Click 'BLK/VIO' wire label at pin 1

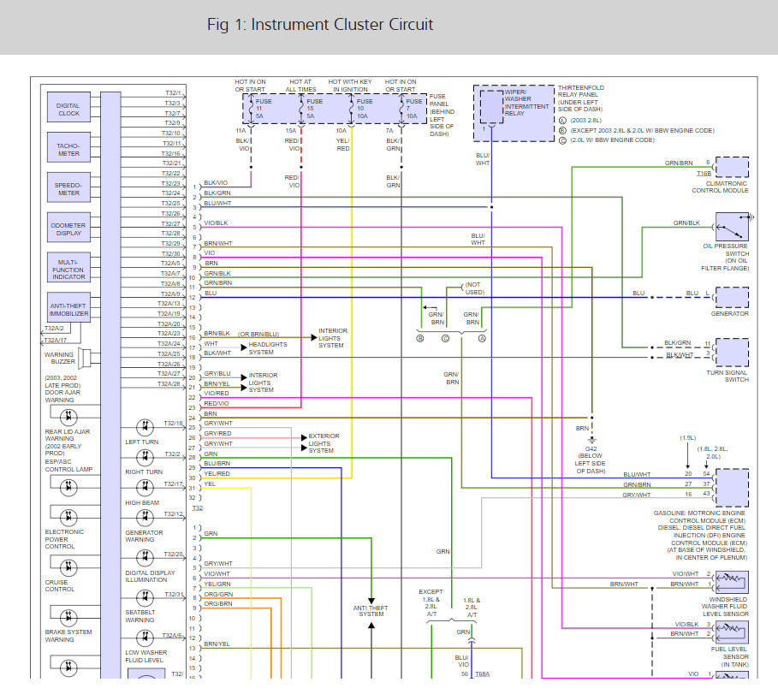[x=216, y=183]
